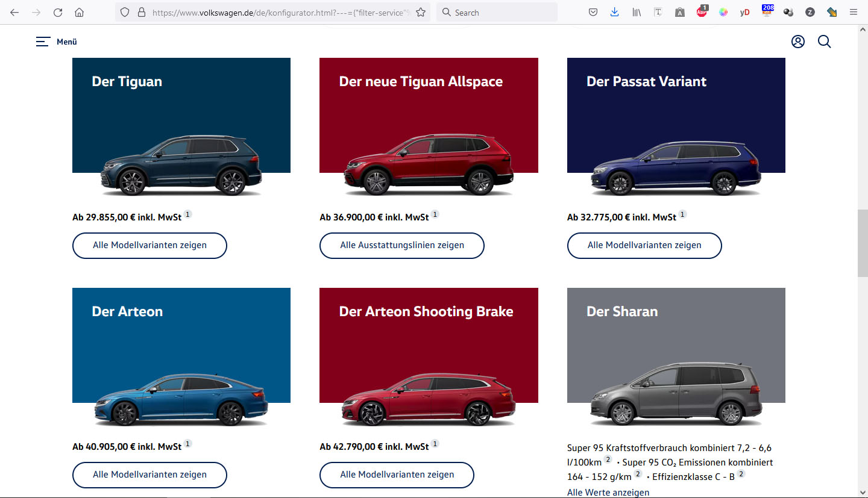Screen dimensions: 868x498
Task: Open the Firefox application hamburger menu
Action: pyautogui.click(x=853, y=12)
